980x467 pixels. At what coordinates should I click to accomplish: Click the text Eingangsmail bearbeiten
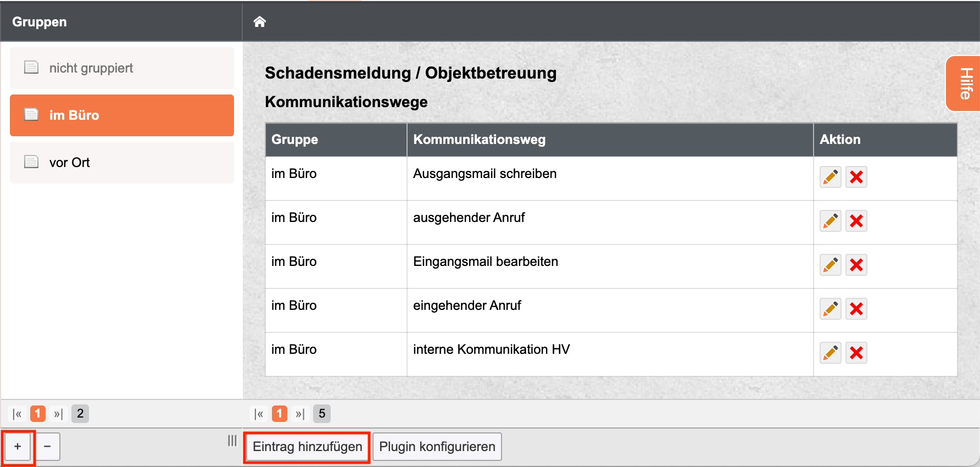[x=486, y=262]
